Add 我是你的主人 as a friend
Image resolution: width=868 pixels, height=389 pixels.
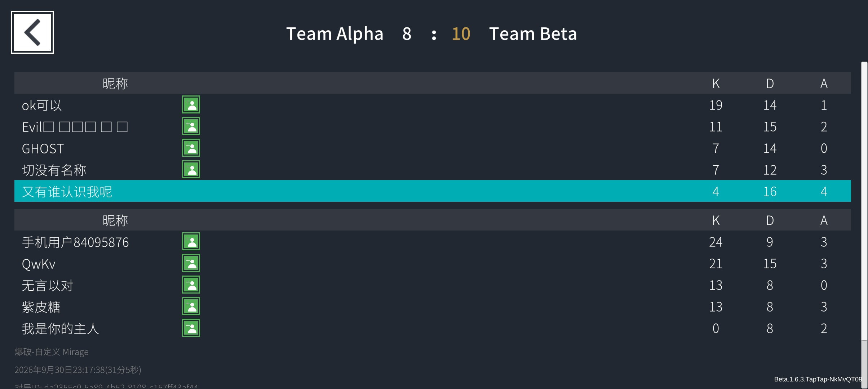[191, 328]
